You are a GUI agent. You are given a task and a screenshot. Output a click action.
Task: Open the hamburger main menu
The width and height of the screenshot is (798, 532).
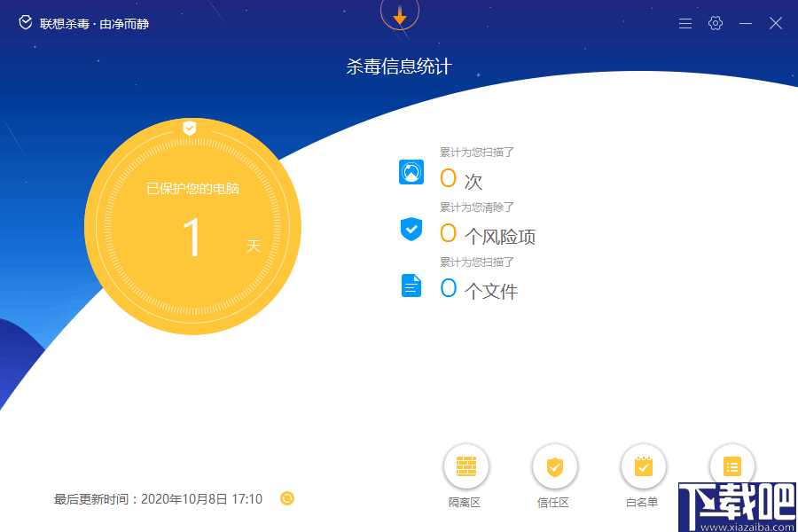[x=685, y=23]
